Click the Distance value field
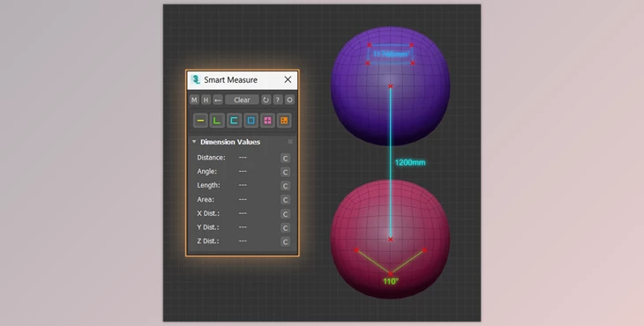The image size is (644, 326). coord(243,158)
